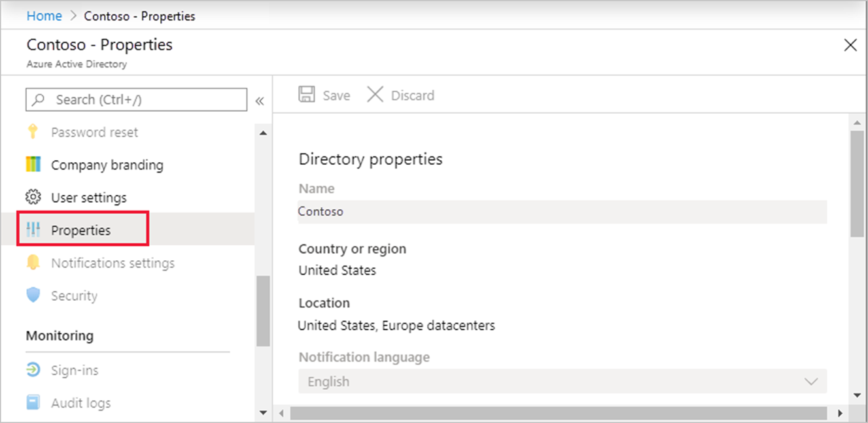Click the Audit logs icon
Screen dimensions: 868x423
pyautogui.click(x=33, y=403)
